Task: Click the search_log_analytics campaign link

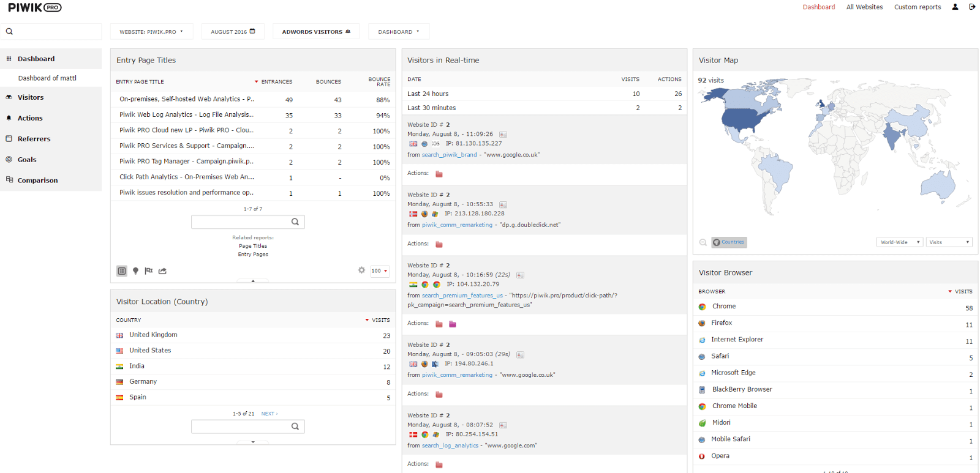Action: [x=450, y=445]
